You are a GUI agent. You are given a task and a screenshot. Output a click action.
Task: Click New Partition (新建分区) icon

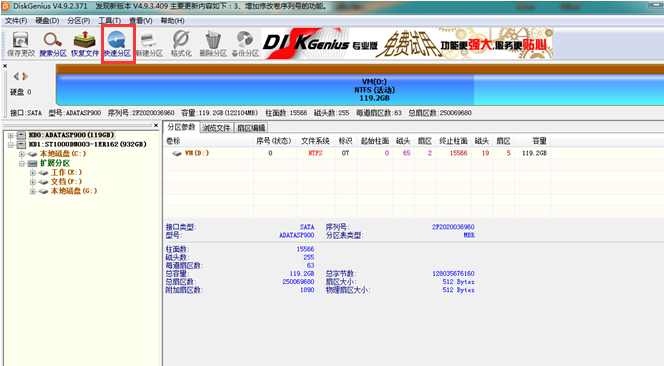(149, 44)
